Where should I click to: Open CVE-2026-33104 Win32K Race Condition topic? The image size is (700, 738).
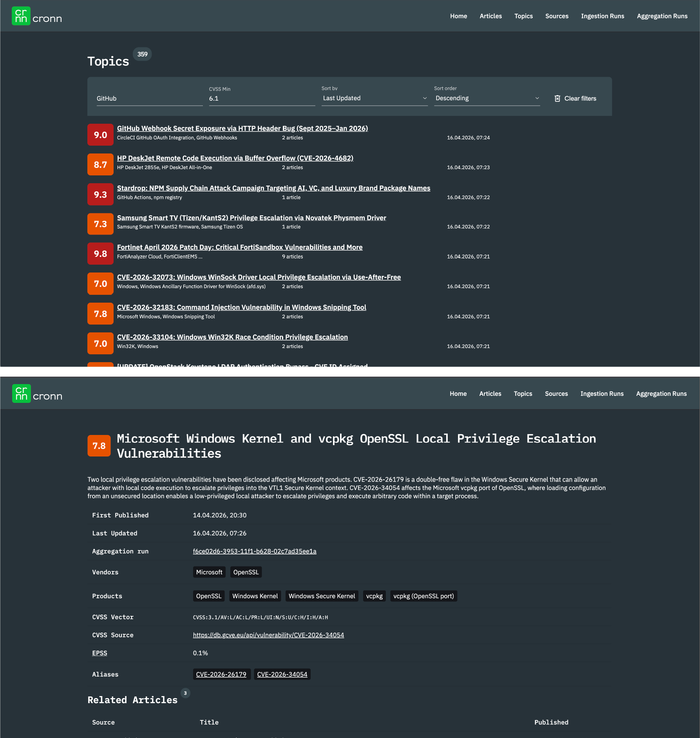click(232, 337)
